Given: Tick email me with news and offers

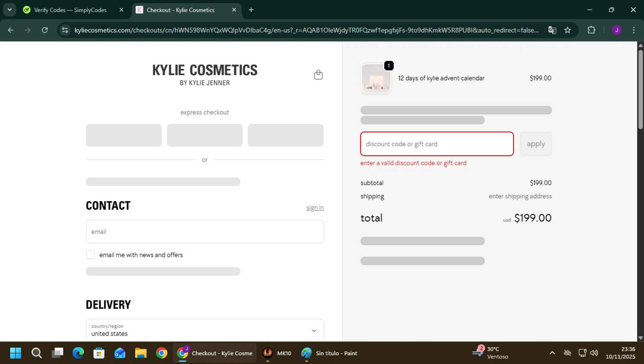Looking at the screenshot, I should (91, 255).
